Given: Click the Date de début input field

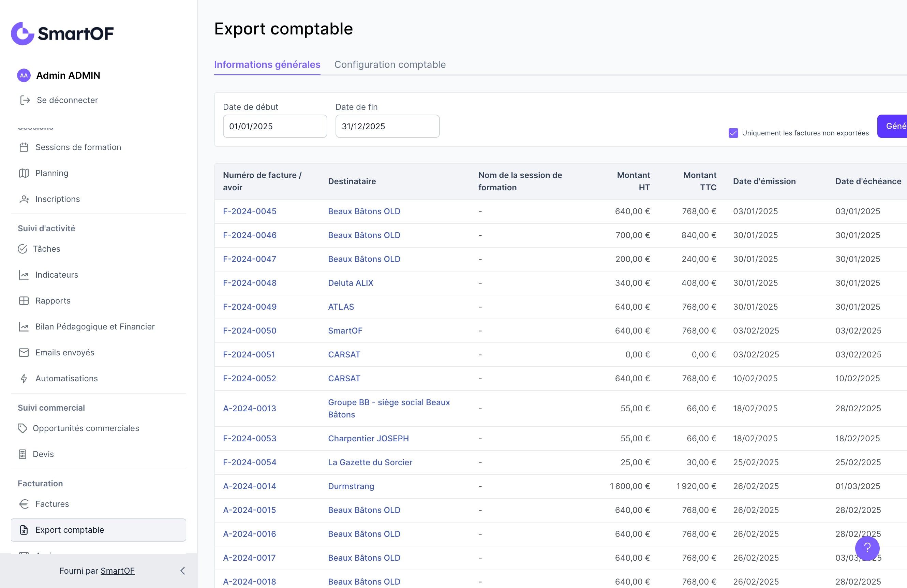Looking at the screenshot, I should [275, 126].
